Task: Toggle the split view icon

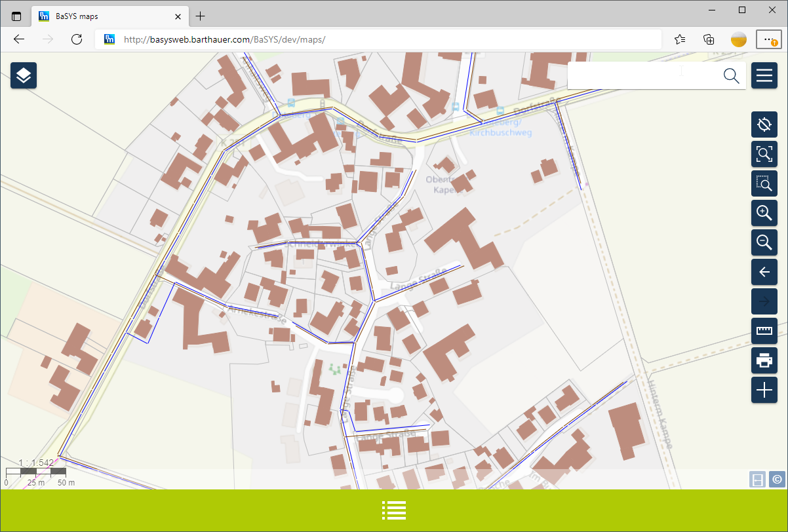Action: pos(757,480)
